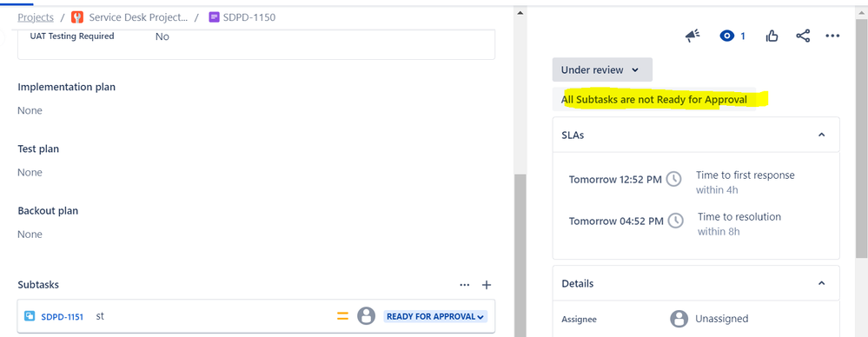868x337 pixels.
Task: Click the left issue pane scrollbar thumb
Action: coord(520,255)
